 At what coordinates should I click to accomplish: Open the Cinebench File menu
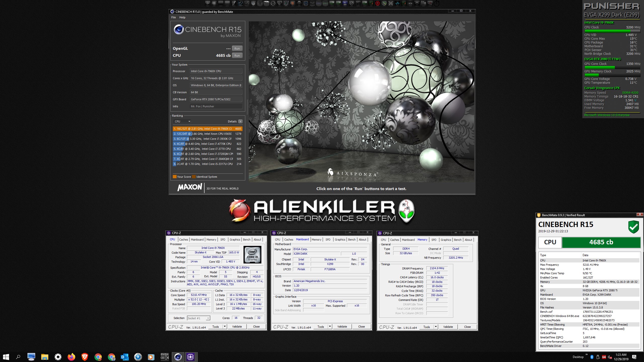pos(174,17)
